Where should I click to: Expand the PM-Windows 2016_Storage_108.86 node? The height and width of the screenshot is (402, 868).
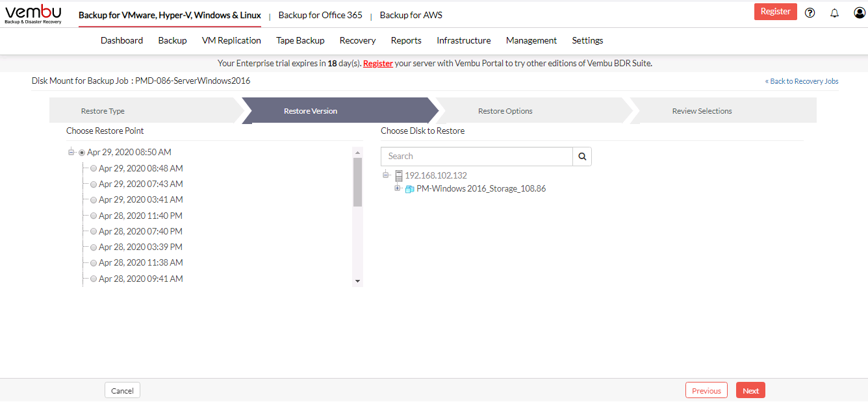click(398, 188)
